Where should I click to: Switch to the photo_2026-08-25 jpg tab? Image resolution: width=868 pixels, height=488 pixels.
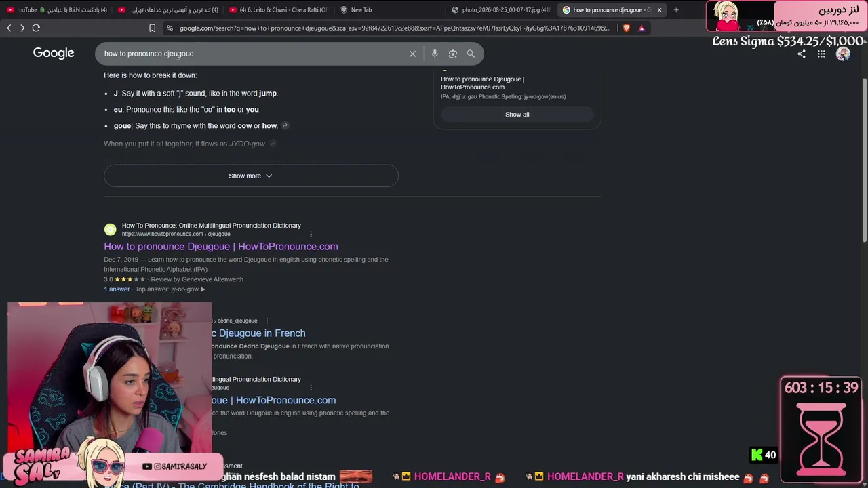[x=502, y=9]
